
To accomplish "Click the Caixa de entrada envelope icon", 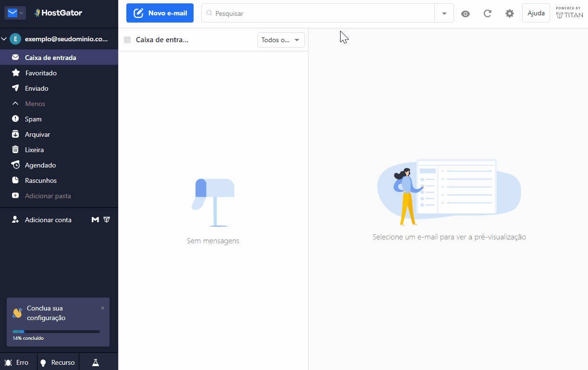I will point(15,58).
